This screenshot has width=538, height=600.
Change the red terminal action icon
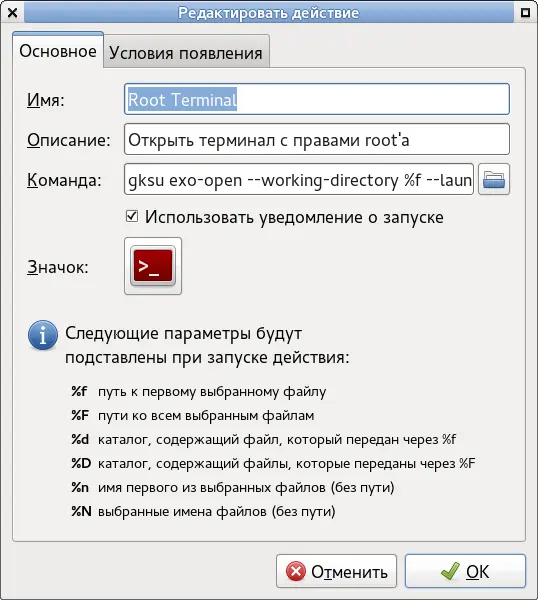153,266
